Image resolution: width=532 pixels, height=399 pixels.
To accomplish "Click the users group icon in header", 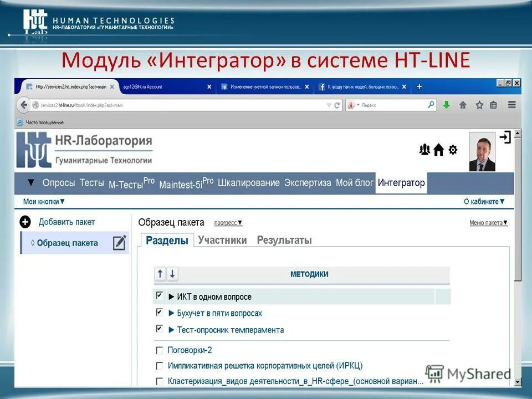I will click(x=424, y=150).
